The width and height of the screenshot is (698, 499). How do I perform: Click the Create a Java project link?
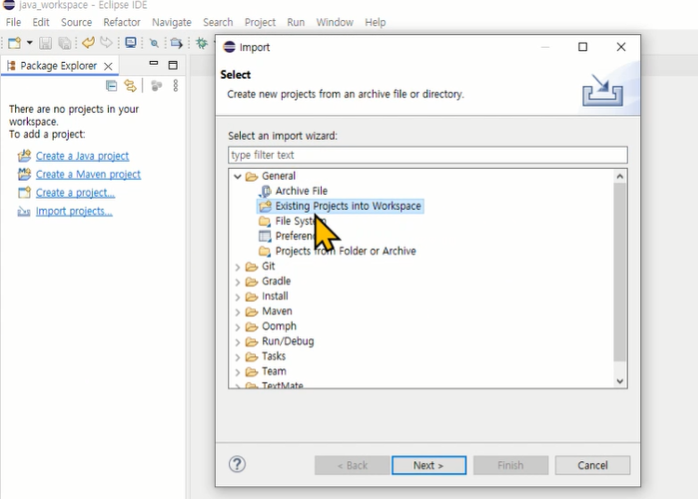point(82,156)
